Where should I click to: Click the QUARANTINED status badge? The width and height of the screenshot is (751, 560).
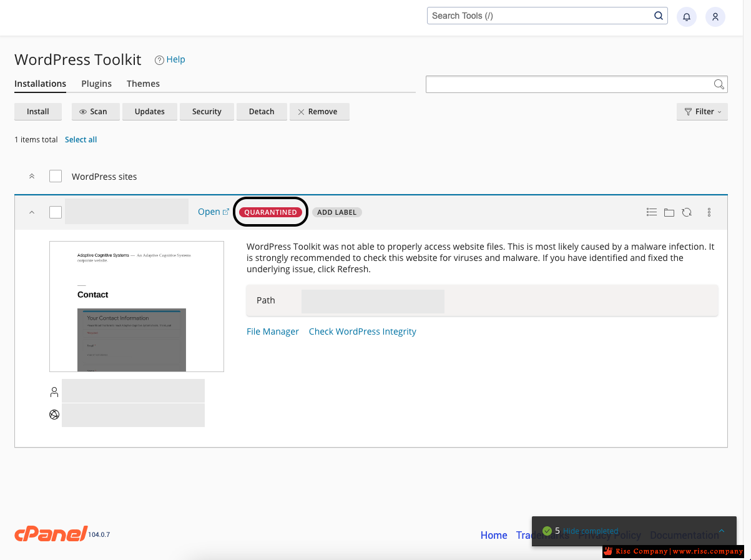click(x=270, y=212)
